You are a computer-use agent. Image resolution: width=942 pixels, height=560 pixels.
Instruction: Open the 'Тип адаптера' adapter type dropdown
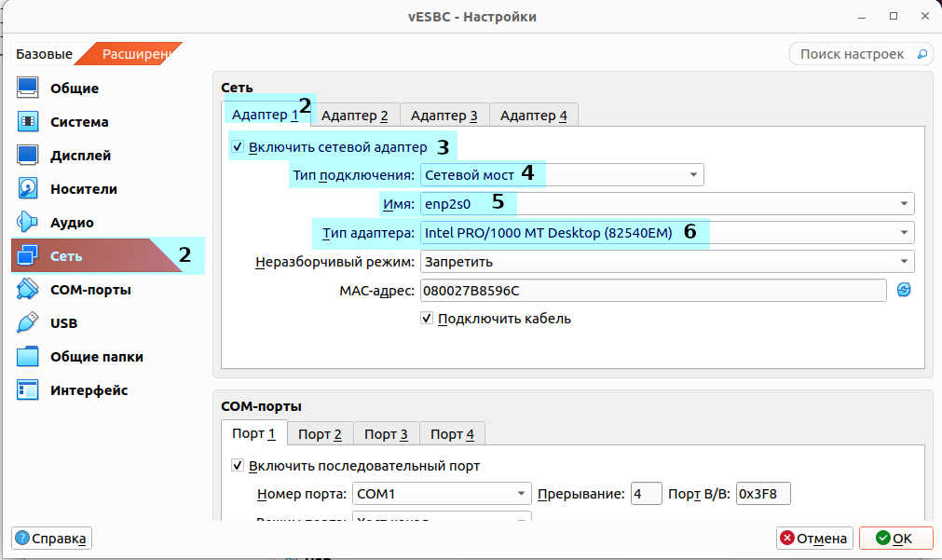pyautogui.click(x=667, y=232)
